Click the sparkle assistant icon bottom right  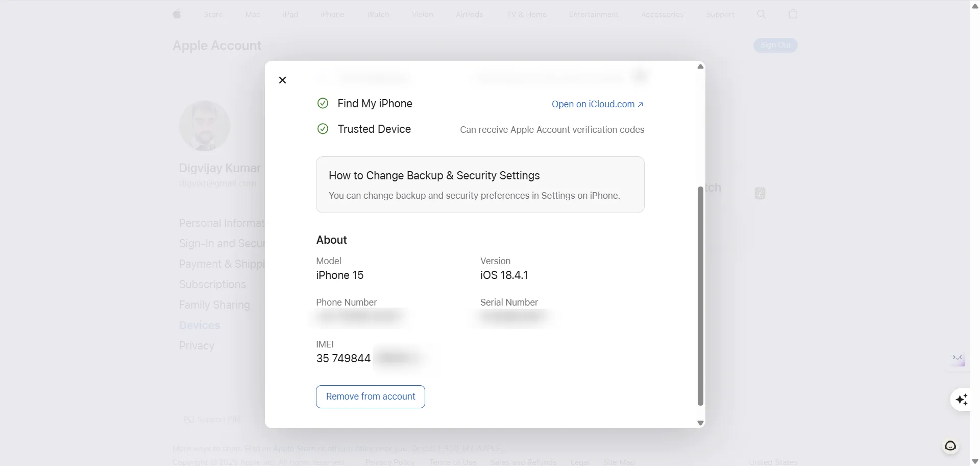pyautogui.click(x=962, y=400)
